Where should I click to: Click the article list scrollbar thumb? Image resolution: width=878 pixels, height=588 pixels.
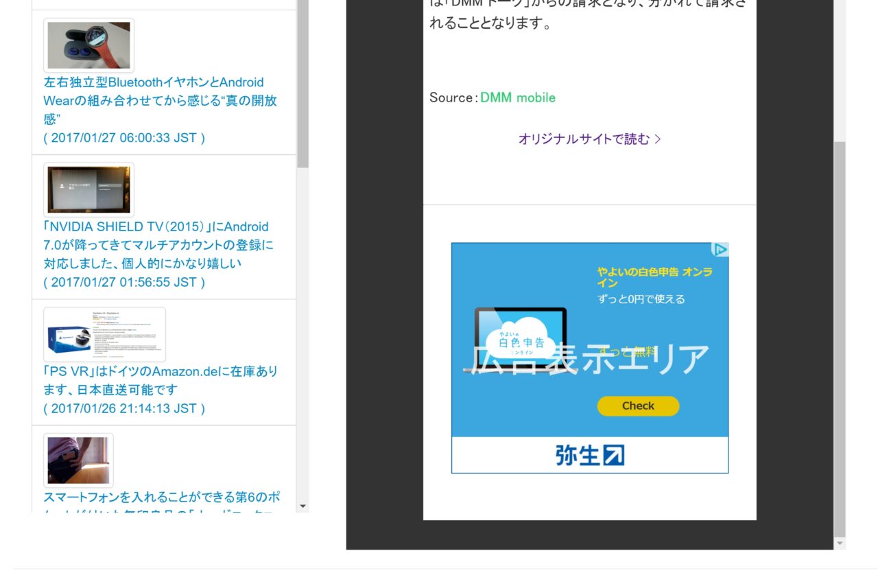tap(302, 82)
